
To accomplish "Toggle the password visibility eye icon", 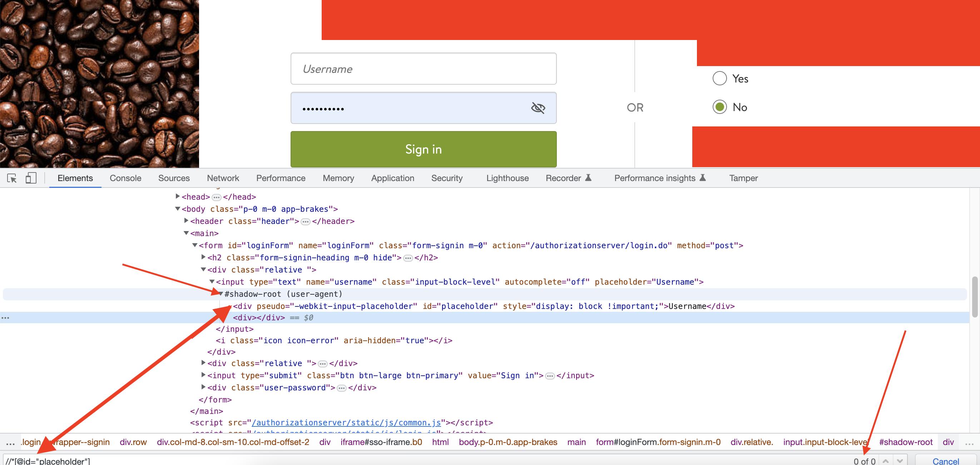I will point(537,107).
